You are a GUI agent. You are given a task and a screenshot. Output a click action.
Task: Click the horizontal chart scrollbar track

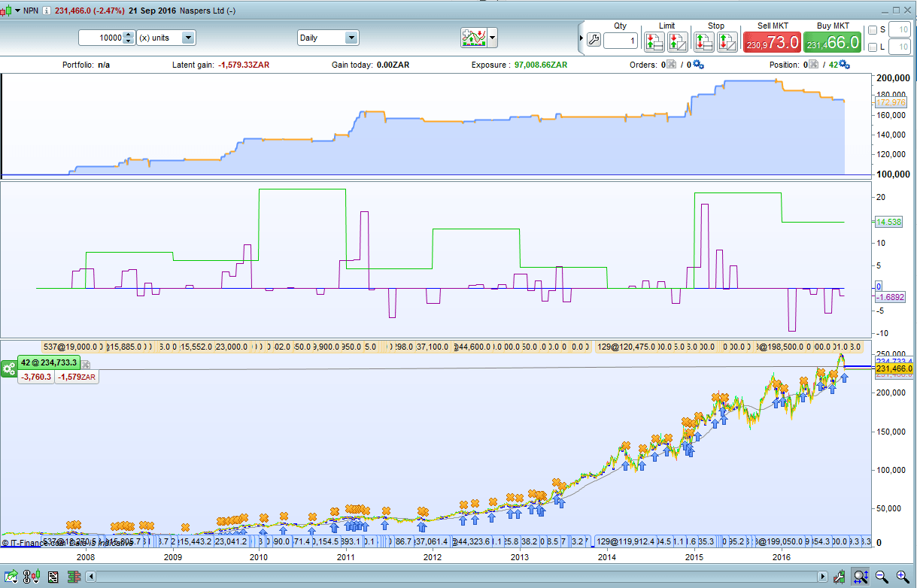point(451,577)
